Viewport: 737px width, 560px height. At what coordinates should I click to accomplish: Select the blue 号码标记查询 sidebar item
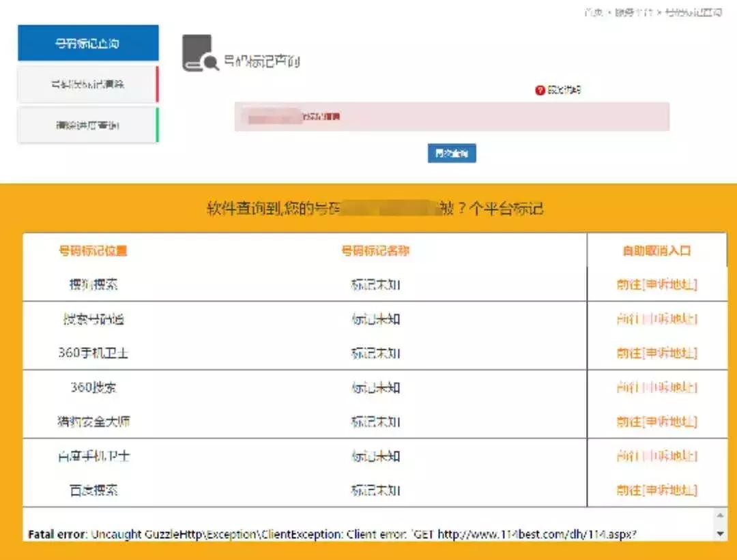point(88,42)
